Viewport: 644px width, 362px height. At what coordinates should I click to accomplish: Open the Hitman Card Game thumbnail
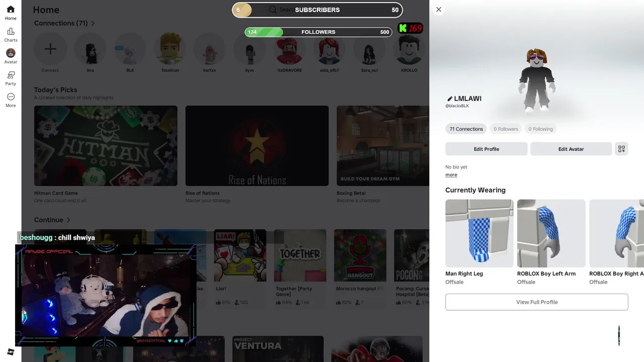click(106, 146)
